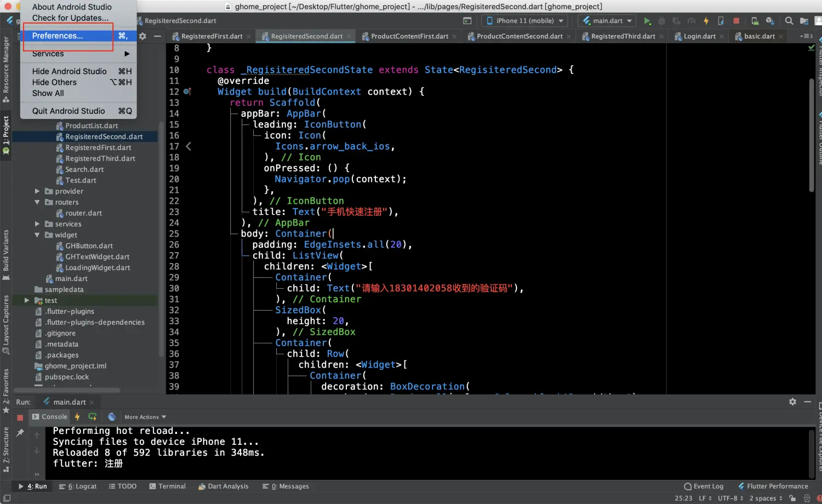The width and height of the screenshot is (822, 504).
Task: Open the iPhone 11 (mobile) device dropdown
Action: pos(525,21)
